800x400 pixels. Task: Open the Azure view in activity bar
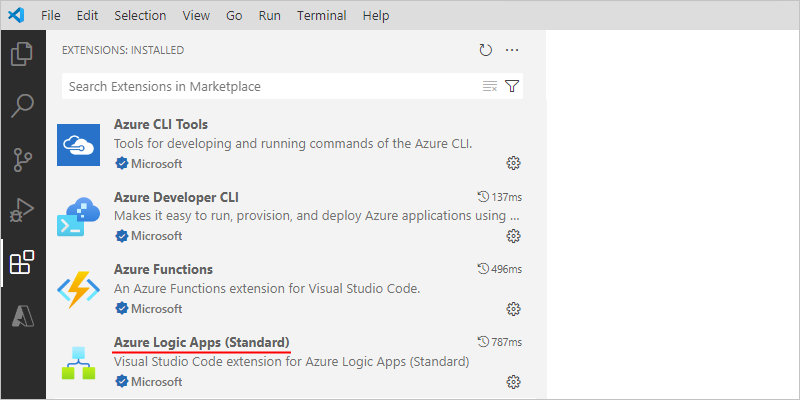(x=22, y=316)
